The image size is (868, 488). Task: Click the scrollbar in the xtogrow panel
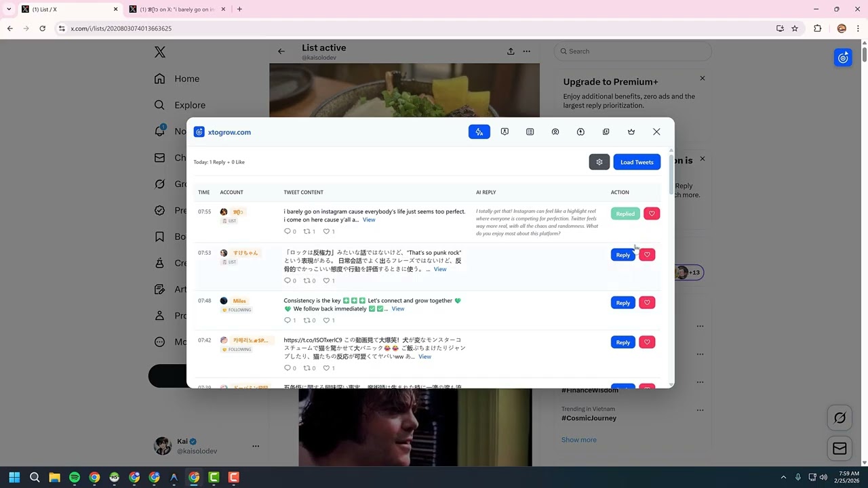[x=671, y=174]
